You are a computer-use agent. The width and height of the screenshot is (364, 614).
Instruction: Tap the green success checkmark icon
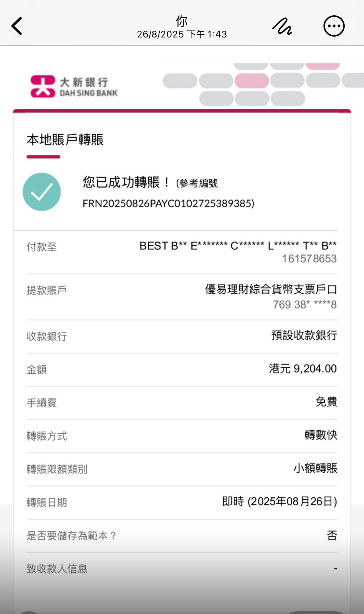[42, 192]
